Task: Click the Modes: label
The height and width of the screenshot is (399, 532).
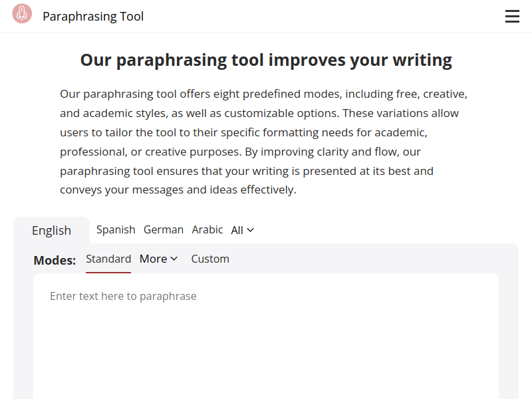Action: tap(55, 260)
